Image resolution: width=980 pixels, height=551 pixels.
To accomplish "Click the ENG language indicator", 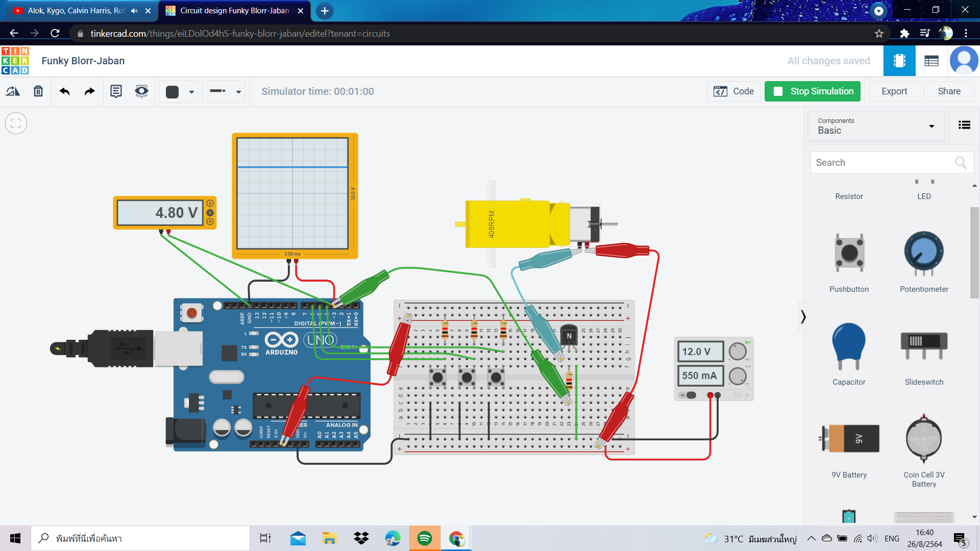I will 892,539.
